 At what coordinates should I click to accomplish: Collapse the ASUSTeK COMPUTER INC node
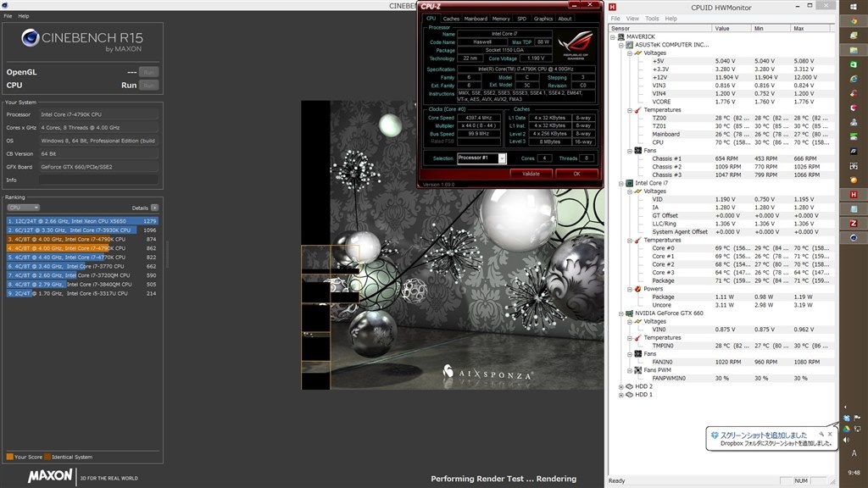pyautogui.click(x=621, y=45)
